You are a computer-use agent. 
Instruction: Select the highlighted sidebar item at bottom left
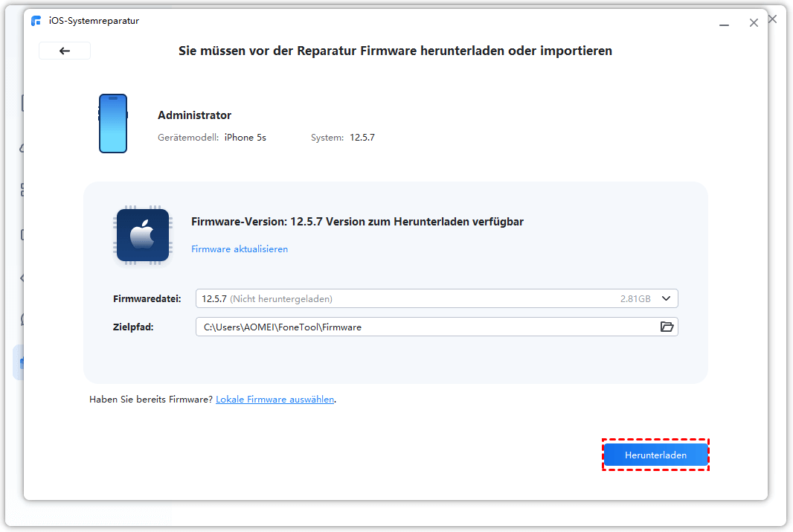tap(19, 362)
